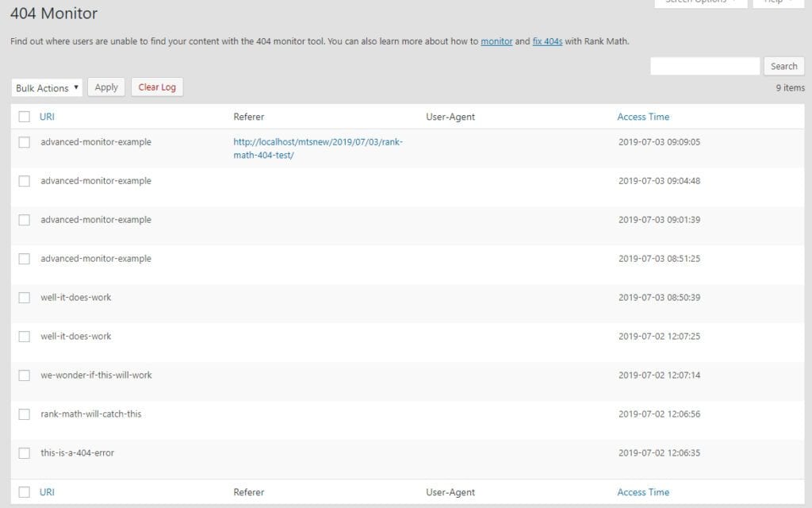
Task: Check the well-it-does-work row from 08:50:39
Action: [x=25, y=298]
